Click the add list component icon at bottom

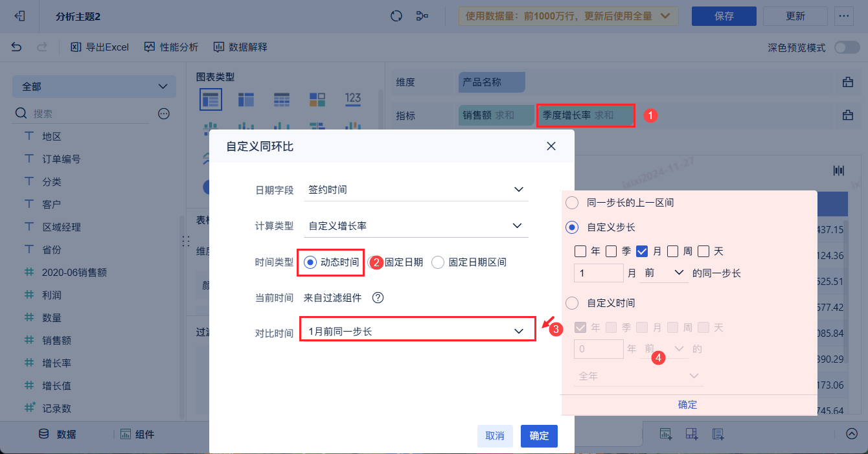pos(718,434)
